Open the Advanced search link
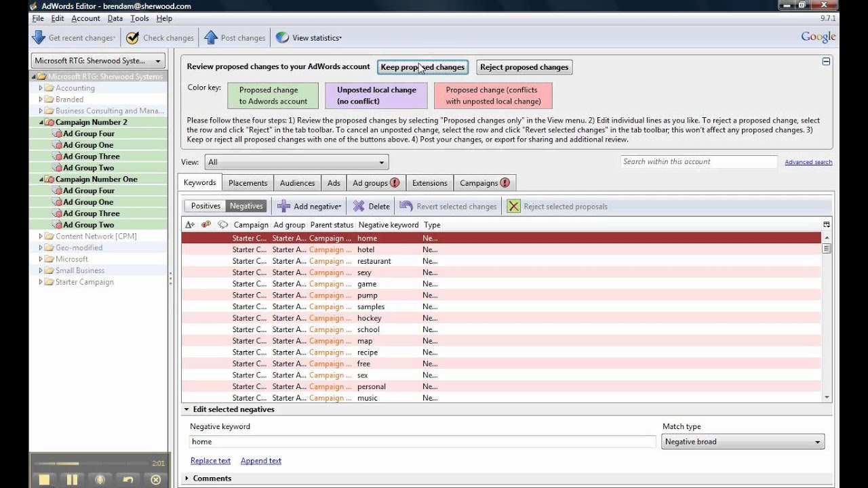The width and height of the screenshot is (868, 488). (x=808, y=162)
